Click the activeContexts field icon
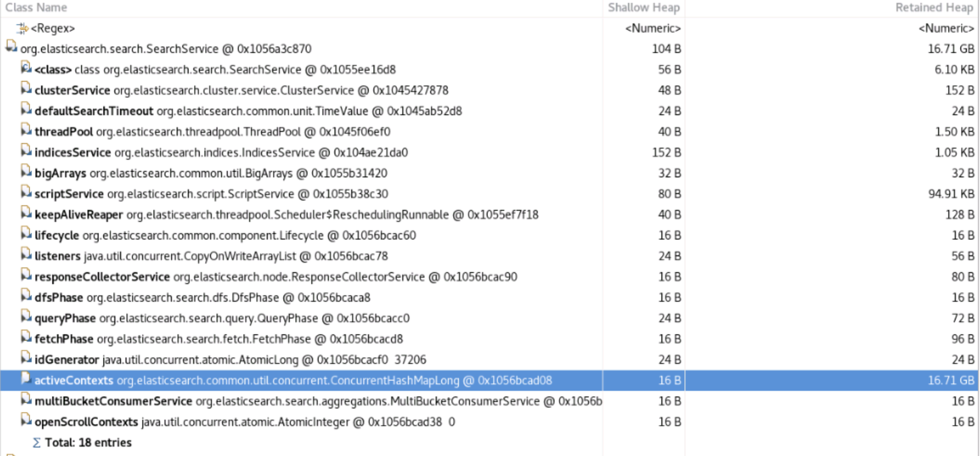The image size is (980, 456). tap(26, 378)
